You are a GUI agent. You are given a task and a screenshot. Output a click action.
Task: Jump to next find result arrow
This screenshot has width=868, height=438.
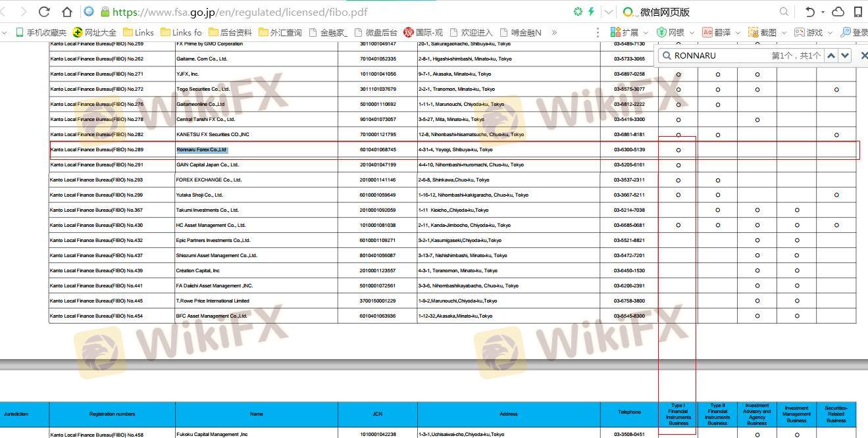(845, 56)
